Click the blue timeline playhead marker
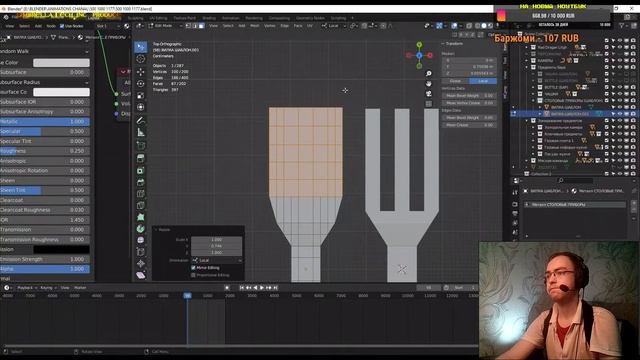The width and height of the screenshot is (640, 360). [x=187, y=296]
